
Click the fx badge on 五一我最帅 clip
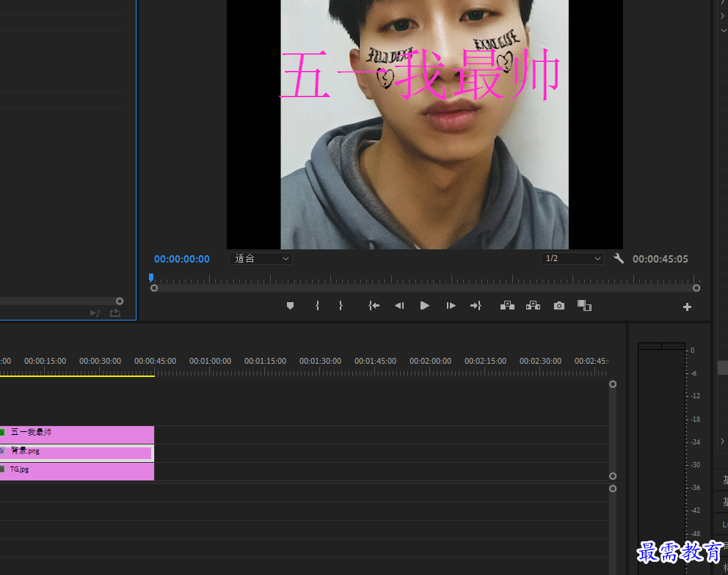2,433
